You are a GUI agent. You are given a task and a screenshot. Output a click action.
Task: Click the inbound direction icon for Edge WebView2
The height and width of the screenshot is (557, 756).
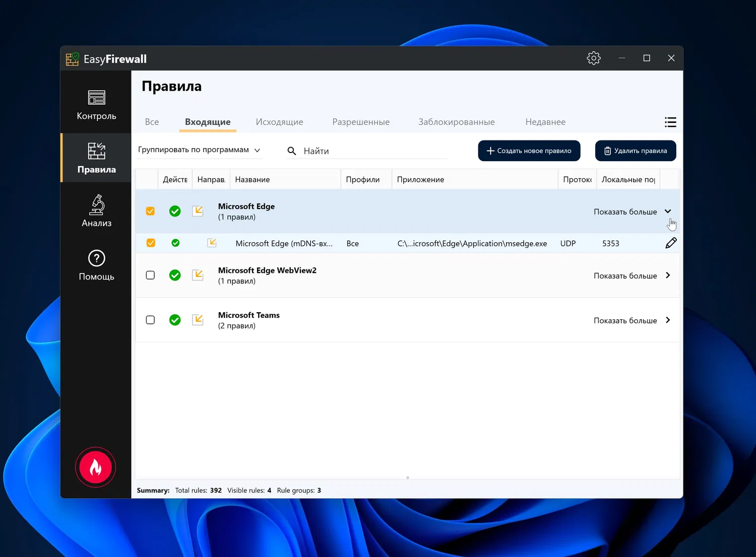(x=198, y=275)
